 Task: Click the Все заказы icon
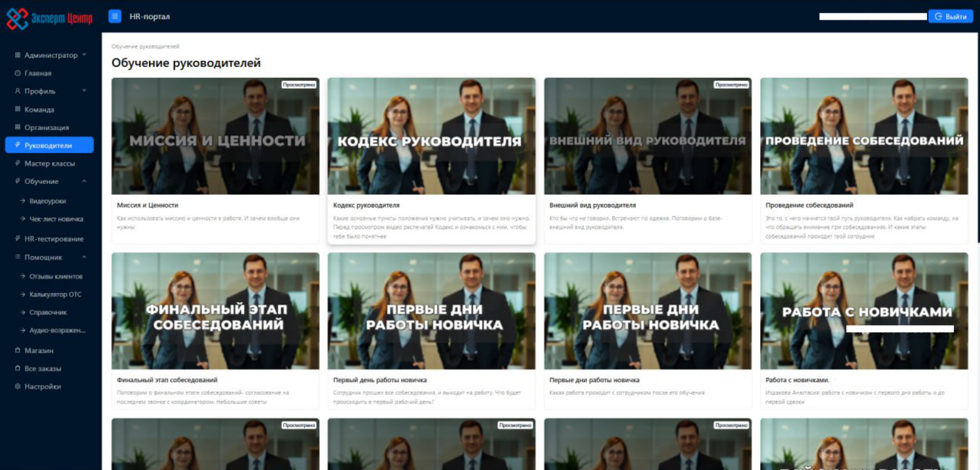17,369
